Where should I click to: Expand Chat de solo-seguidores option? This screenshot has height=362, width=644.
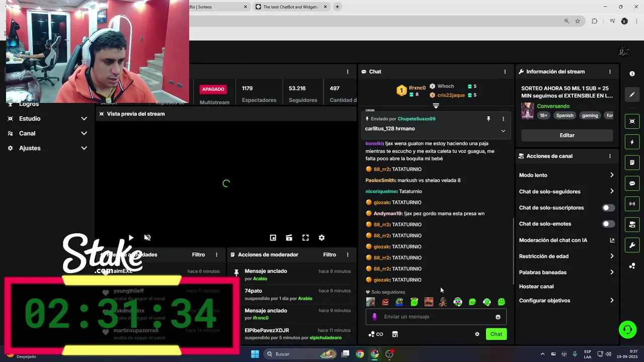(612, 191)
